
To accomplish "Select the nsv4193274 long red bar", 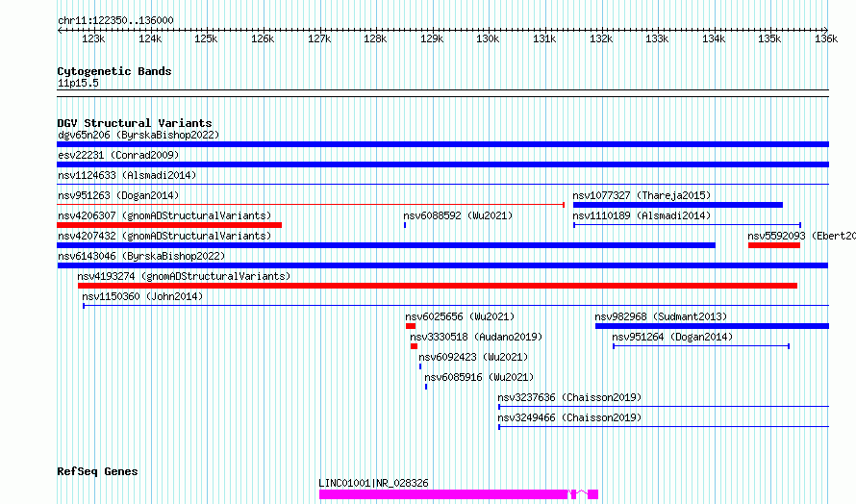I will (438, 286).
